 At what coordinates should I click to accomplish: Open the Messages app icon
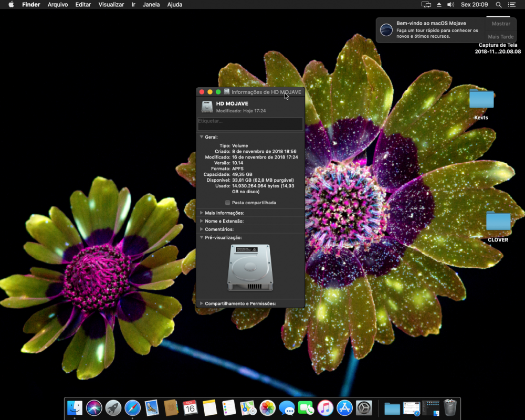click(x=287, y=408)
